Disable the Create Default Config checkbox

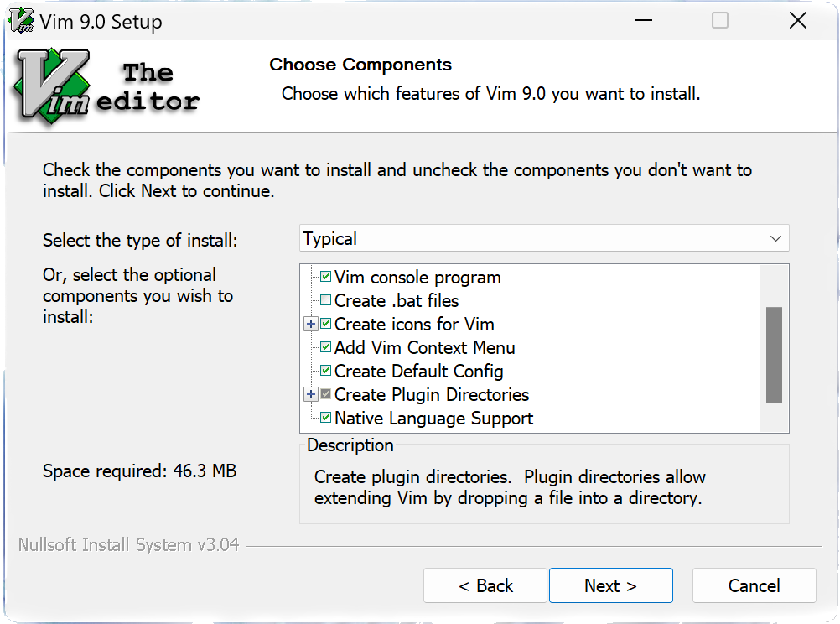pos(325,371)
